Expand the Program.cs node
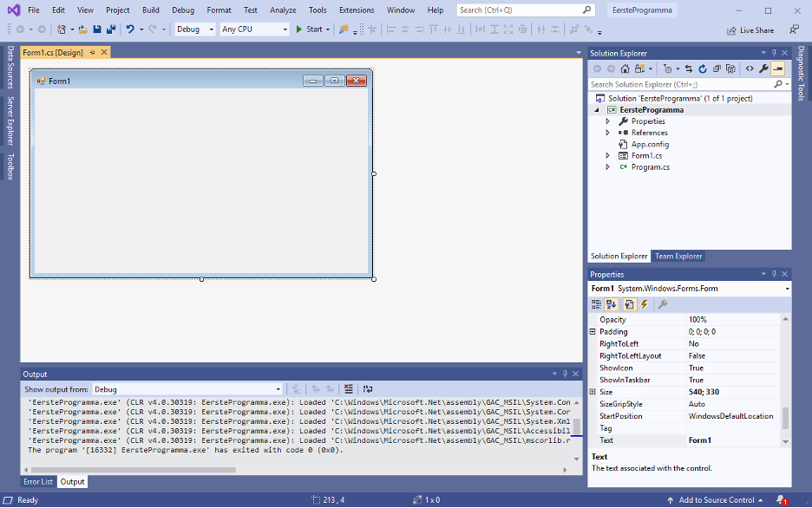 tap(608, 167)
